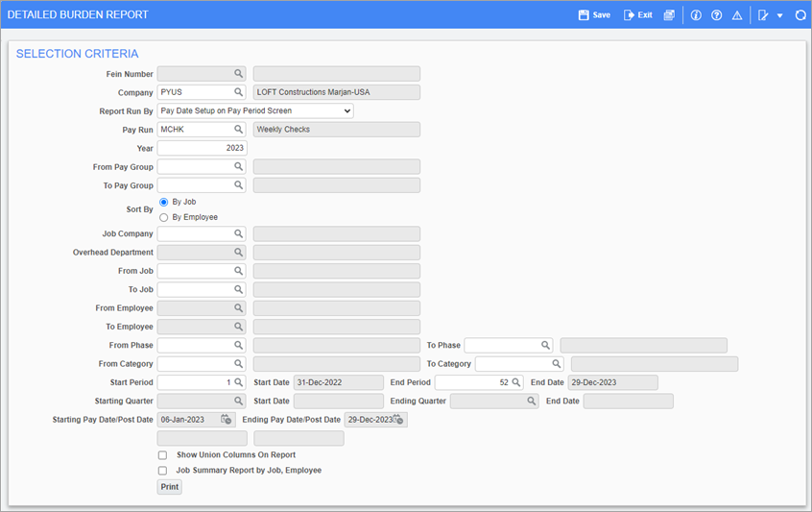Click the refresh icon in header
The image size is (812, 512).
(800, 15)
